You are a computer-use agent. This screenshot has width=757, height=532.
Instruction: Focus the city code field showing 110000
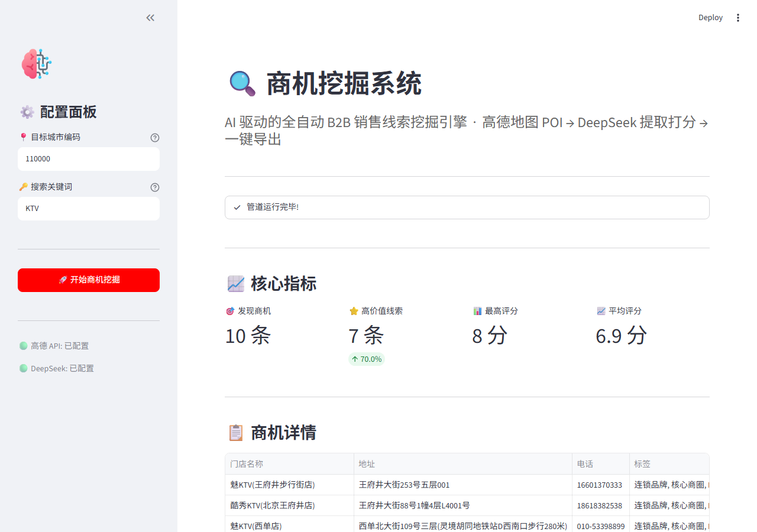pyautogui.click(x=89, y=159)
